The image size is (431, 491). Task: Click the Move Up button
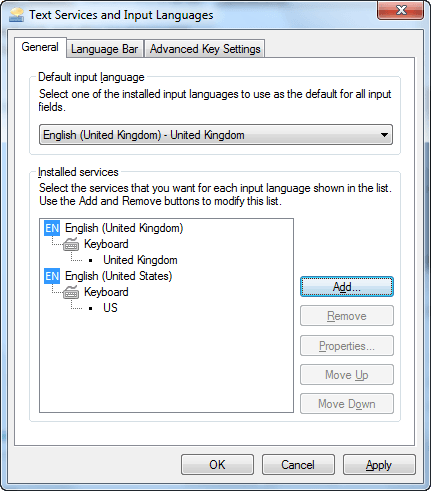click(347, 375)
